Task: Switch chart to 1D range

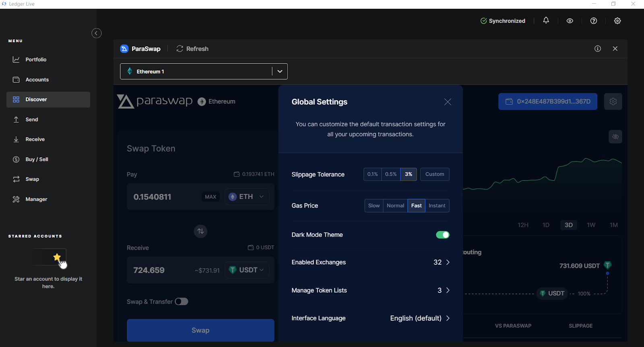Action: click(x=546, y=225)
